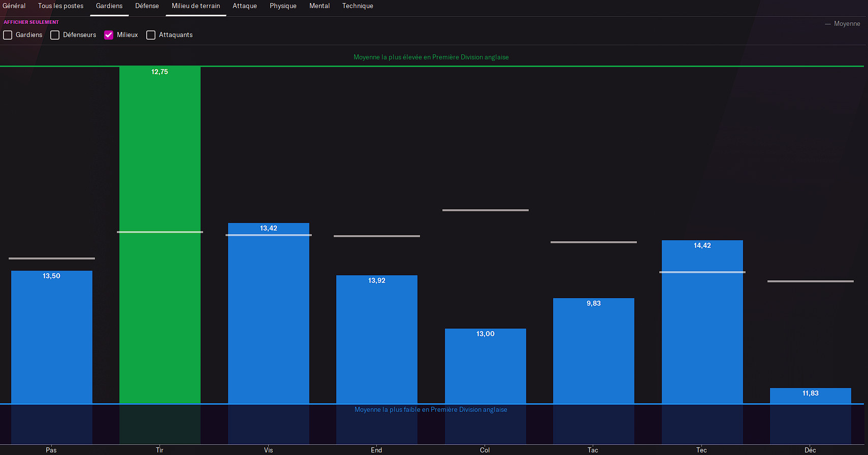This screenshot has height=455, width=868.
Task: Go to the Mental tab
Action: tap(319, 6)
